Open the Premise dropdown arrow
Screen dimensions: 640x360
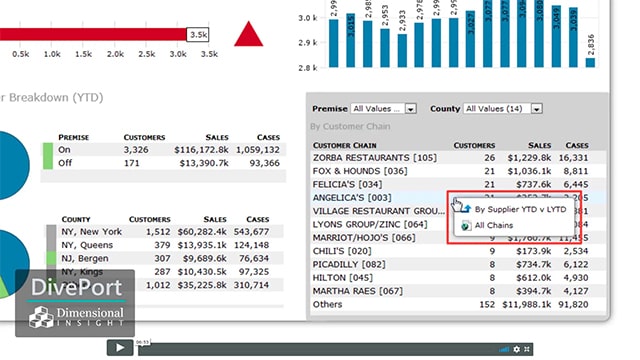click(411, 109)
